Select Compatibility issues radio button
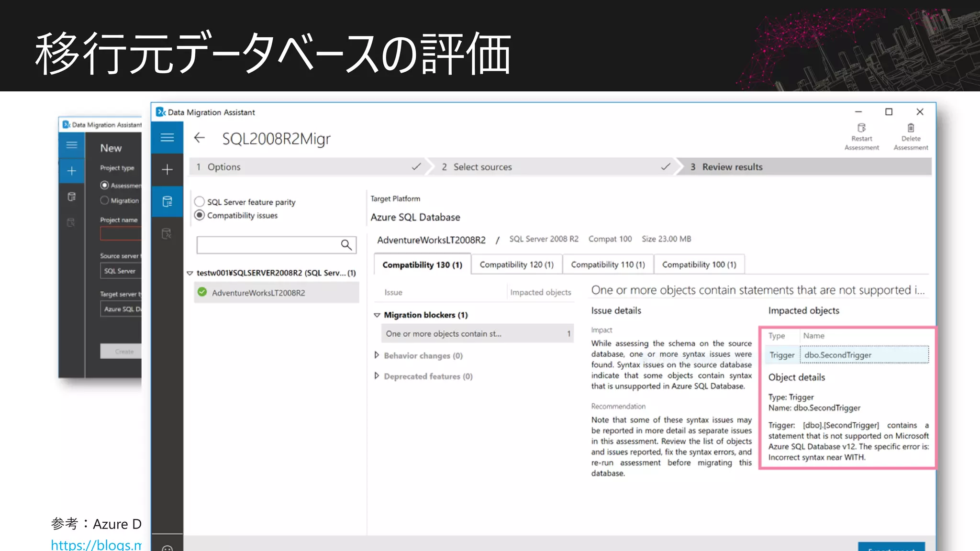 coord(200,215)
